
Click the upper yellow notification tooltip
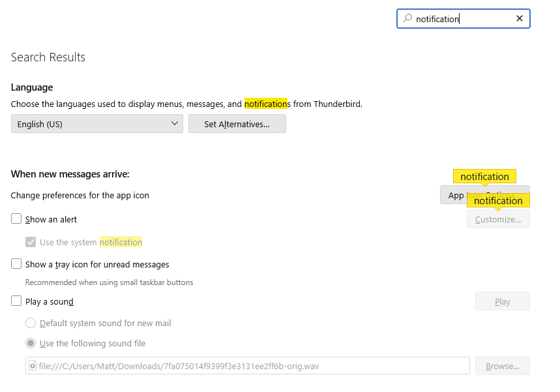[x=484, y=176]
